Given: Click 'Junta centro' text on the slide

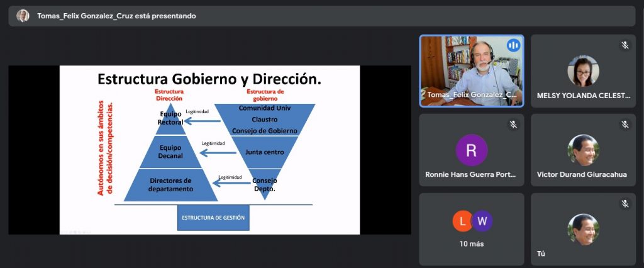Looking at the screenshot, I should 265,152.
